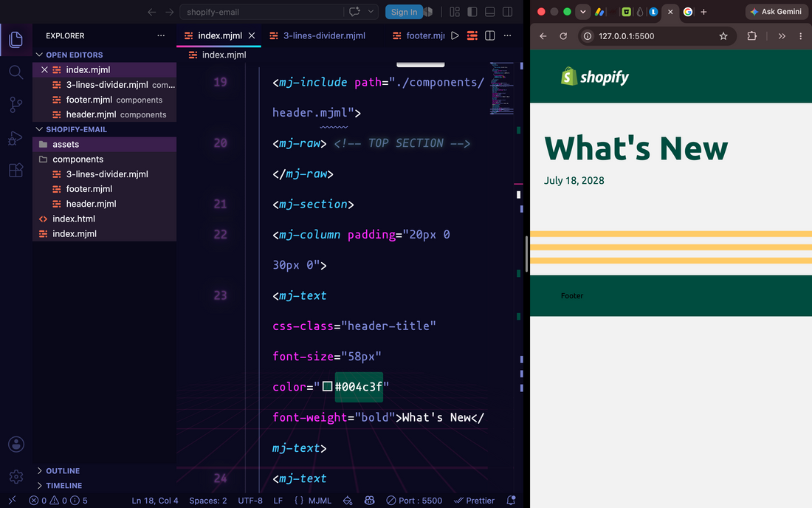Expand the OUTLINE section

coord(104,471)
